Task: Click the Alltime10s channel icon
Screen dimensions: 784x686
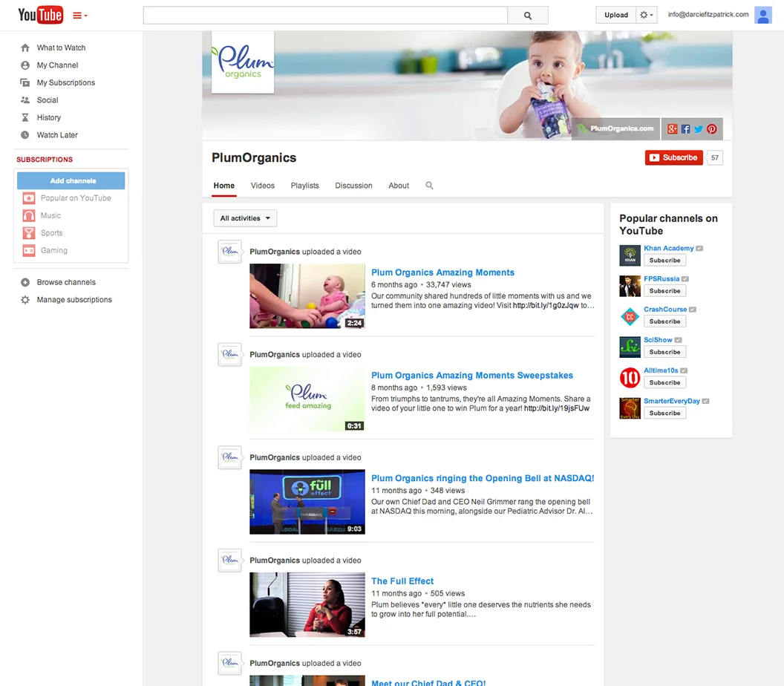Action: [630, 377]
